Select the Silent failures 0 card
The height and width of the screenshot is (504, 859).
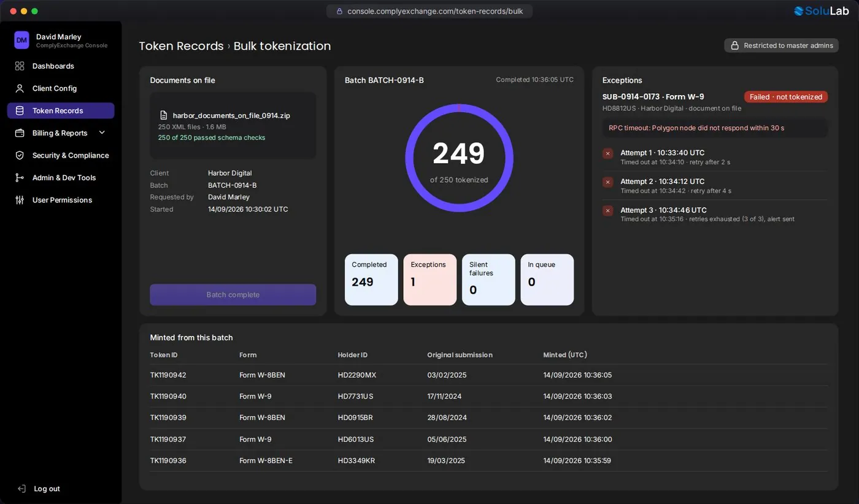(488, 280)
